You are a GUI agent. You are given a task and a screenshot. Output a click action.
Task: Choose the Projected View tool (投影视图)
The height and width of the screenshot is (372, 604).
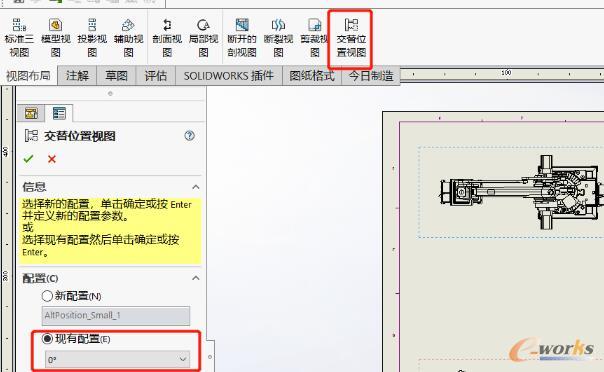(x=92, y=38)
